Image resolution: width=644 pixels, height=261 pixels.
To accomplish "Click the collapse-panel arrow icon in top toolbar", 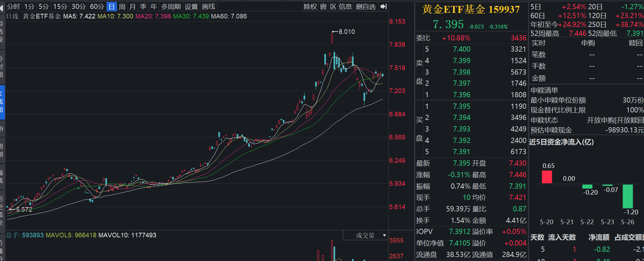I will (x=383, y=7).
